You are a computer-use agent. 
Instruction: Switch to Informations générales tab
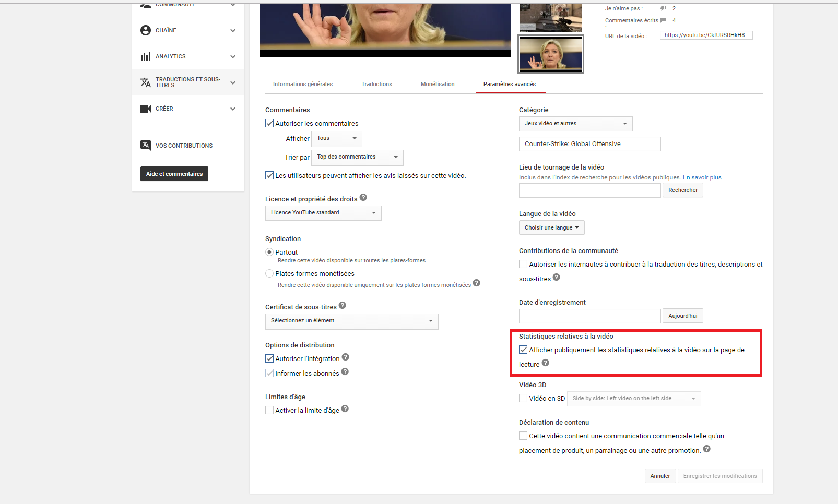[x=303, y=84]
